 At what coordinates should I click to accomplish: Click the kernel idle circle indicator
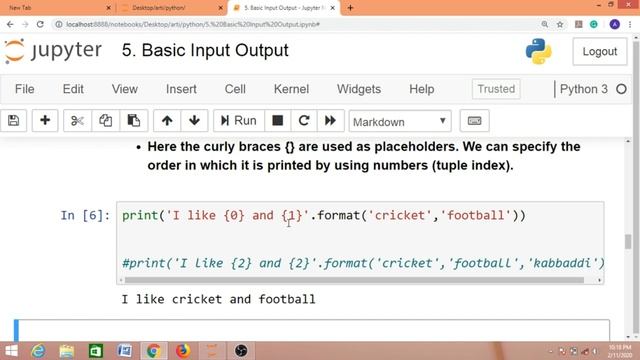click(621, 89)
